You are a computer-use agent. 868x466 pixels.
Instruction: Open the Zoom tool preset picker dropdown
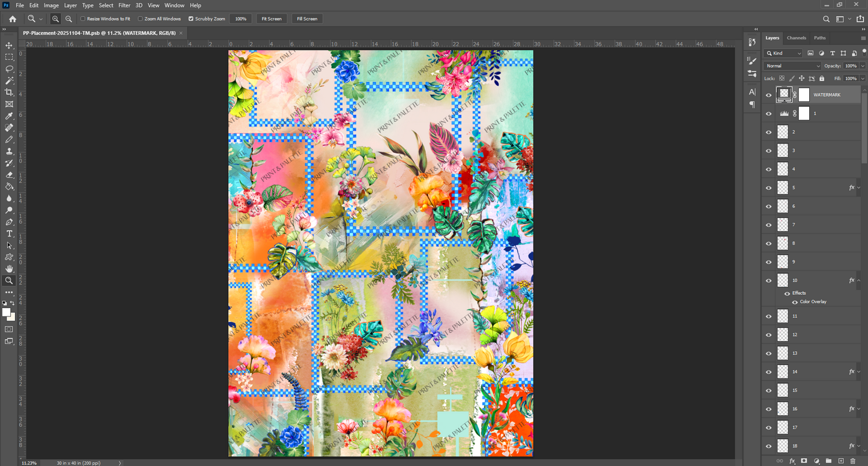coord(41,19)
